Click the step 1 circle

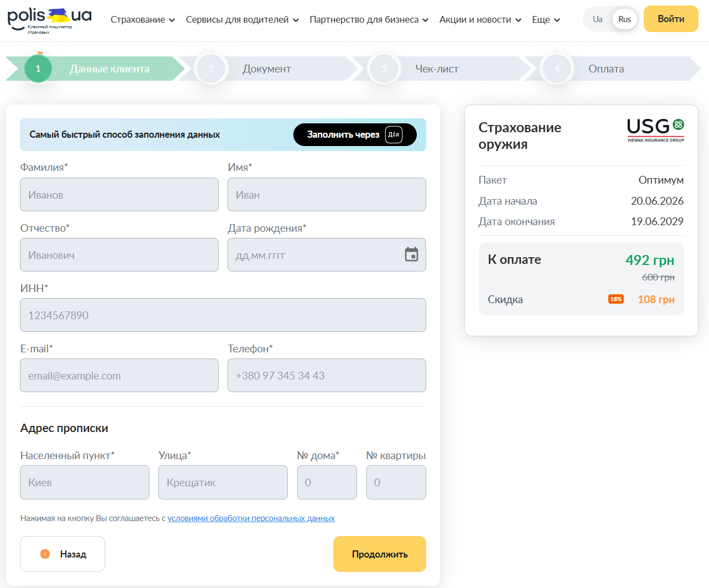[38, 69]
